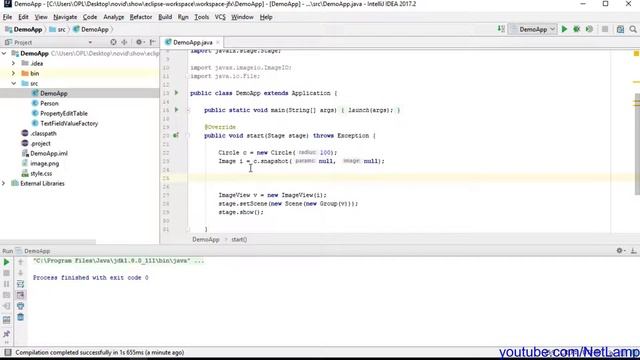The image size is (640, 360).
Task: Run DemoApp with the green toolbar Run button
Action: click(564, 29)
